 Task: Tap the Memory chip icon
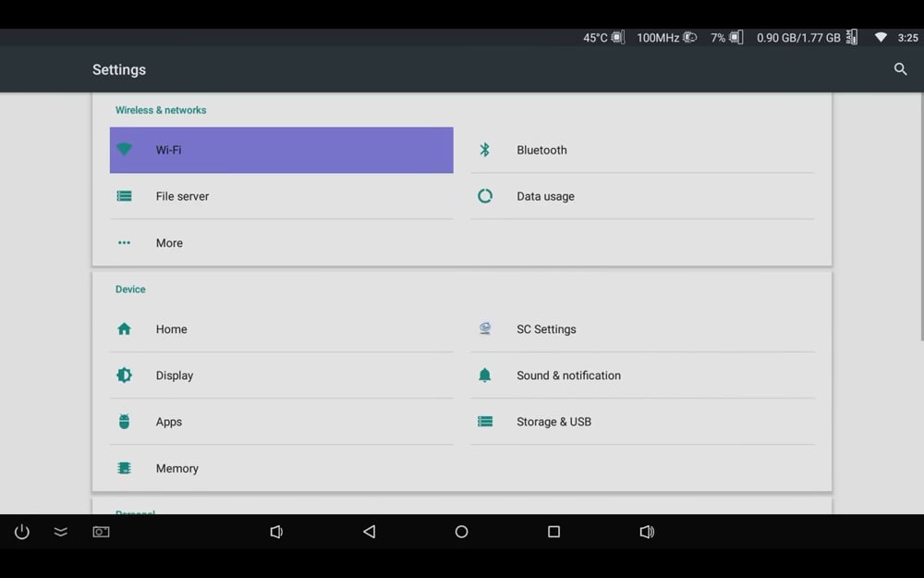pyautogui.click(x=124, y=468)
